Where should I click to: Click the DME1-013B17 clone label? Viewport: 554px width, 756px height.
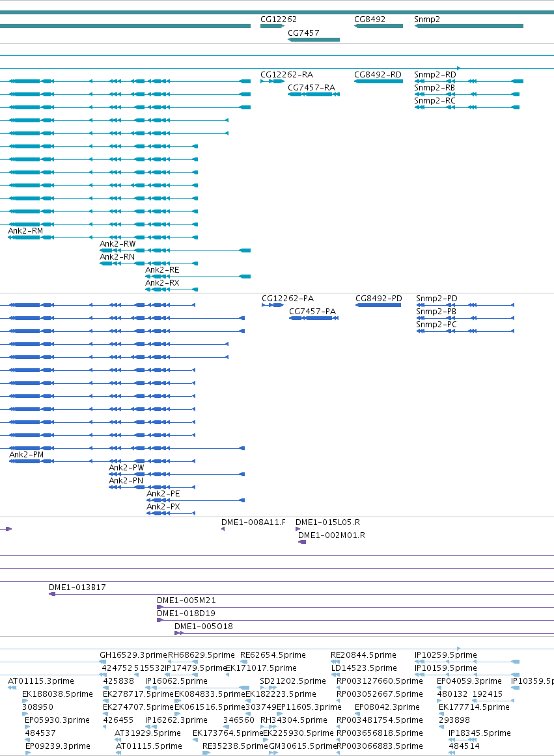77,587
